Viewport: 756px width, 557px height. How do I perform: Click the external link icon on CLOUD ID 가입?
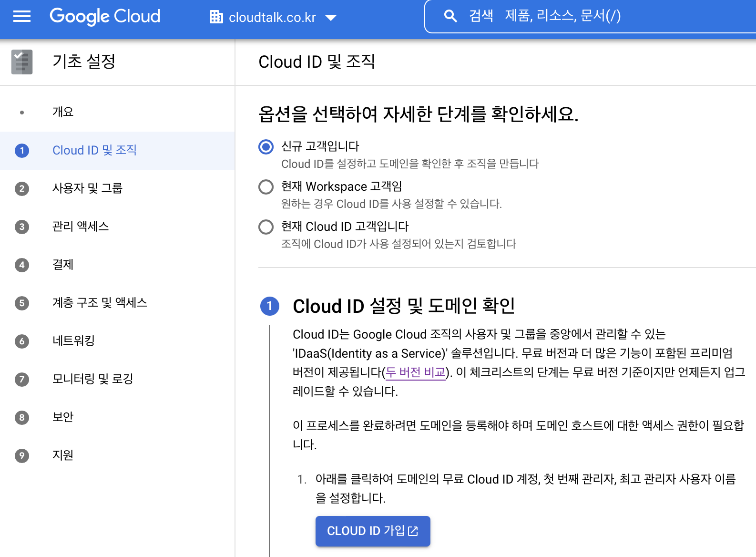pos(413,531)
